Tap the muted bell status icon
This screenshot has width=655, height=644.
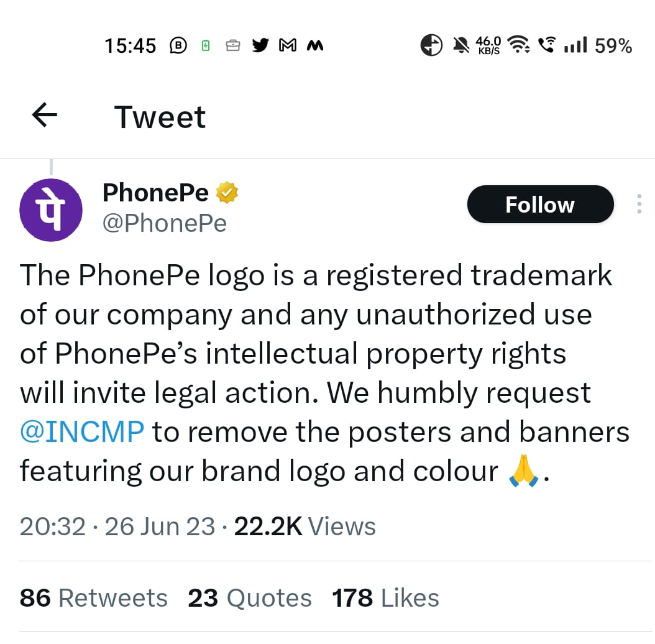pos(461,45)
